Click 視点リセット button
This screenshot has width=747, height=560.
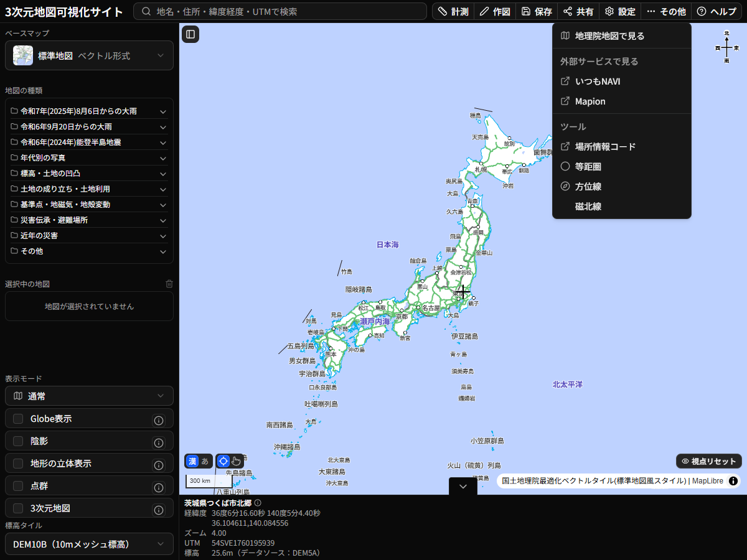click(x=709, y=461)
